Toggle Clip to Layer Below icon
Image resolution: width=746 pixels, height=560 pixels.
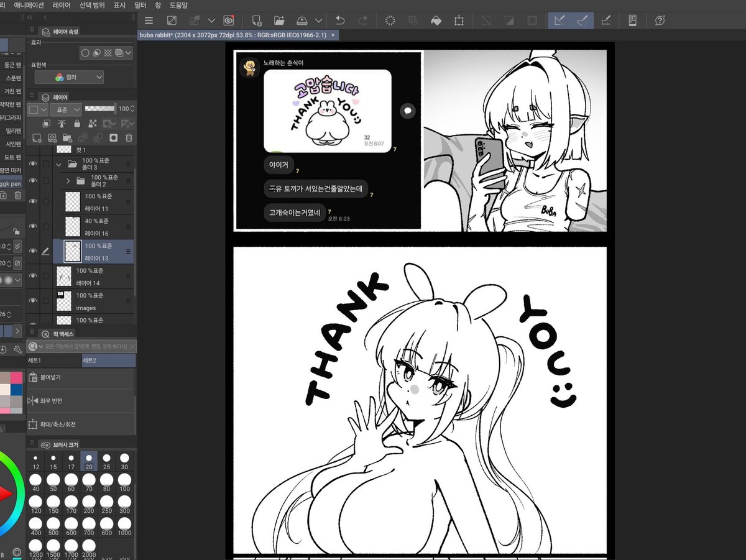click(x=47, y=123)
